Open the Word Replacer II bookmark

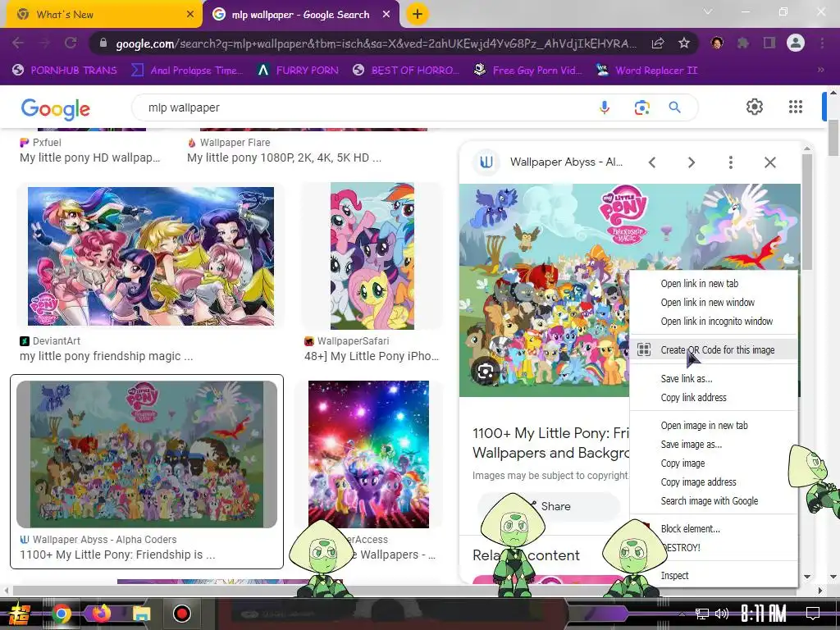tap(647, 70)
